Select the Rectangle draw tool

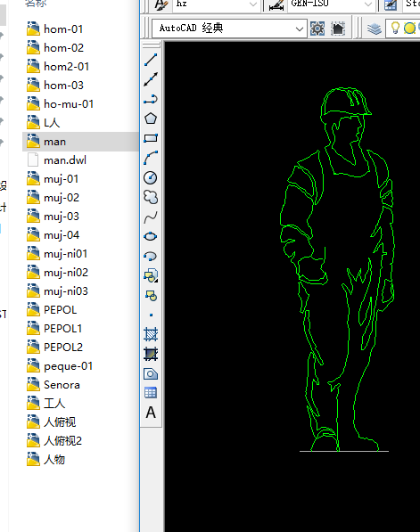point(151,138)
